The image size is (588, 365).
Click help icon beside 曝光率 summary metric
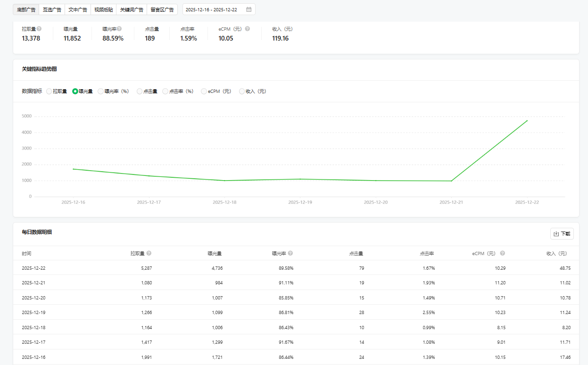click(x=119, y=29)
